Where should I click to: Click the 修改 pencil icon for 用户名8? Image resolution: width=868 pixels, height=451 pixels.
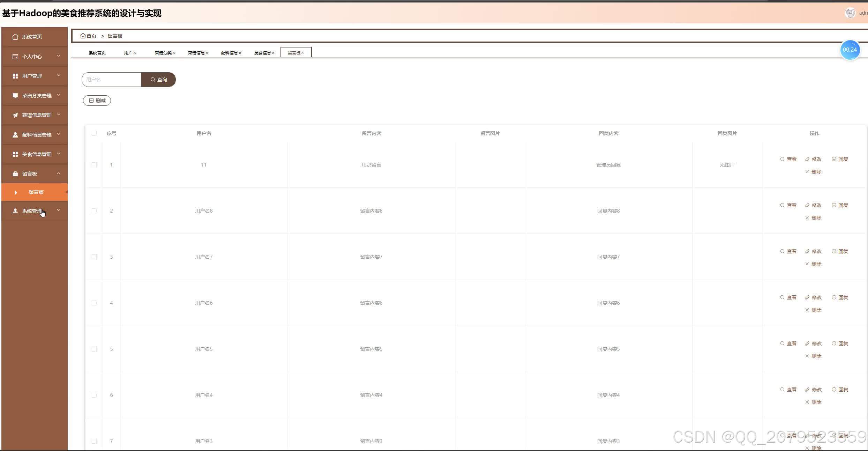click(807, 205)
